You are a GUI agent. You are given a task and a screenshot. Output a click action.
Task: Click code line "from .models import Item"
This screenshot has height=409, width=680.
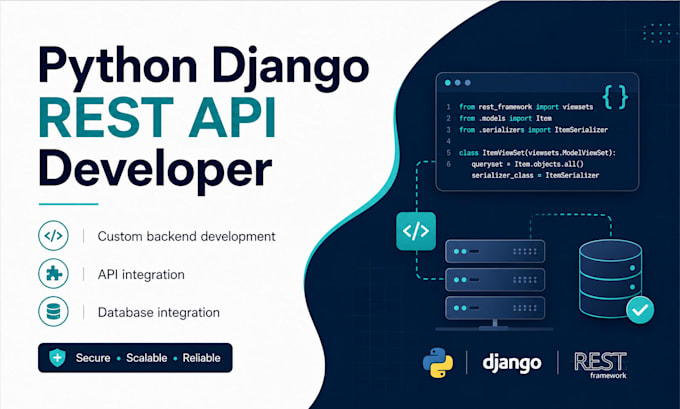pyautogui.click(x=505, y=118)
